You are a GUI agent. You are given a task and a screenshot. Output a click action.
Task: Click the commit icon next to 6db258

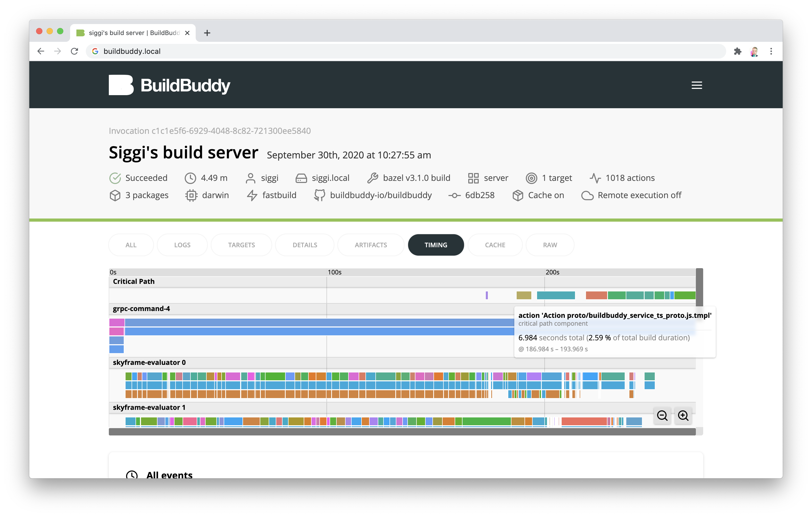[454, 196]
